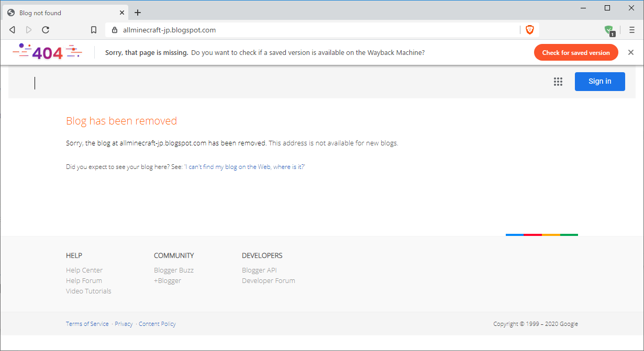The image size is (644, 351).
Task: Click the blue Sign in button
Action: tap(600, 81)
